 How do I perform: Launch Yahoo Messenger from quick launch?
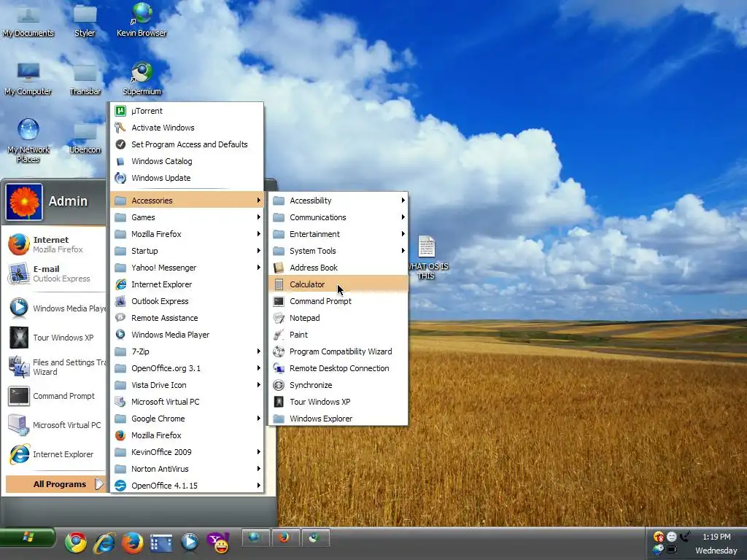click(218, 542)
